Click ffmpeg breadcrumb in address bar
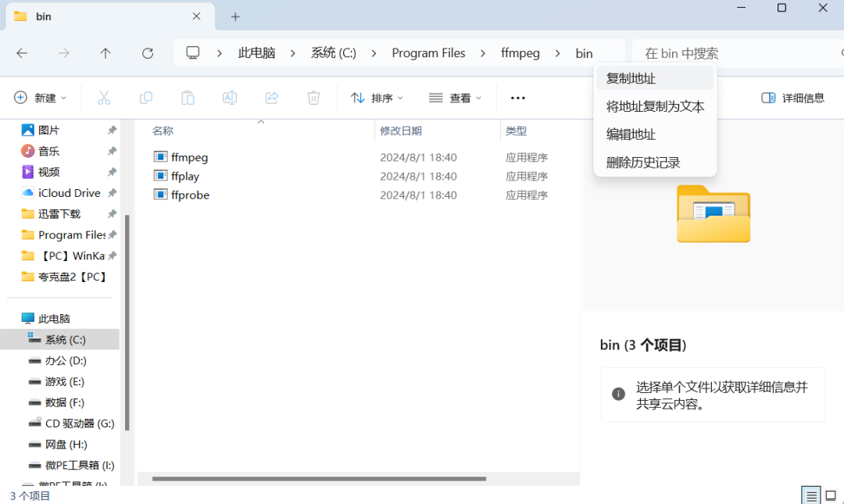 pos(520,53)
